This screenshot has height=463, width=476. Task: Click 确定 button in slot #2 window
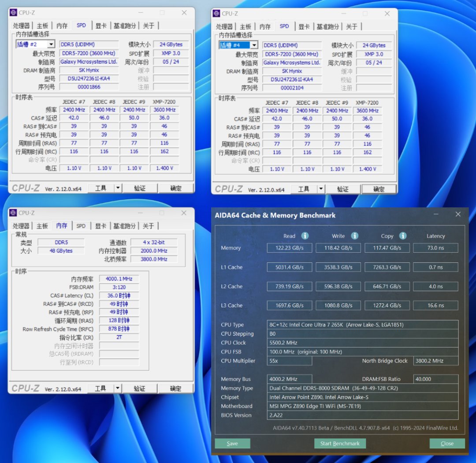[x=176, y=188]
